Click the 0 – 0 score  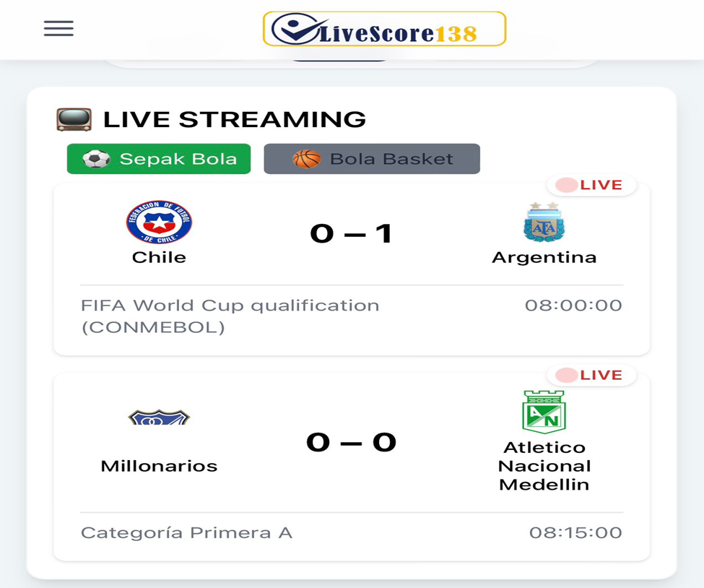(x=351, y=441)
